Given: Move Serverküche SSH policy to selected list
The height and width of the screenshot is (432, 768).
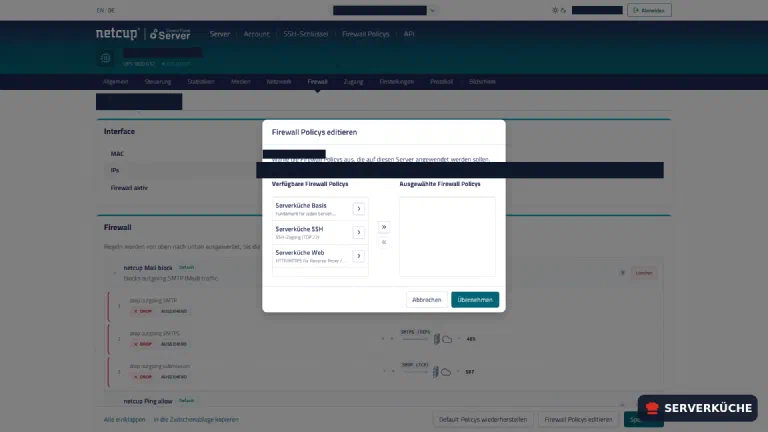Looking at the screenshot, I should click(x=359, y=232).
